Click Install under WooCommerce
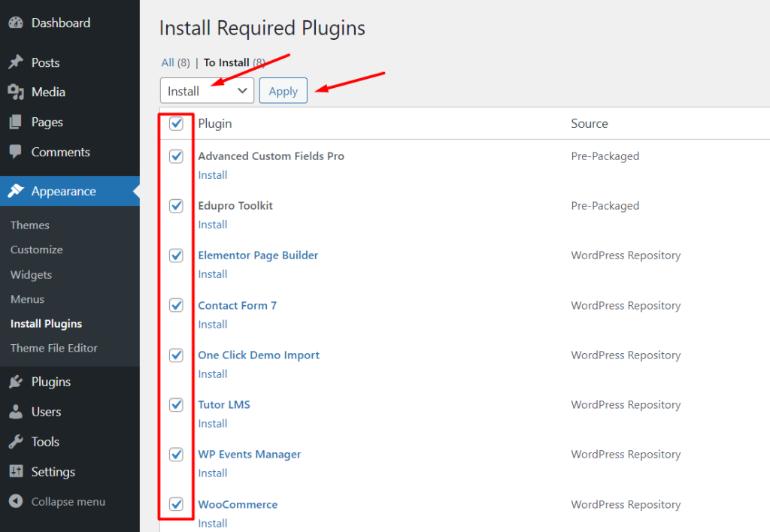 pos(213,523)
